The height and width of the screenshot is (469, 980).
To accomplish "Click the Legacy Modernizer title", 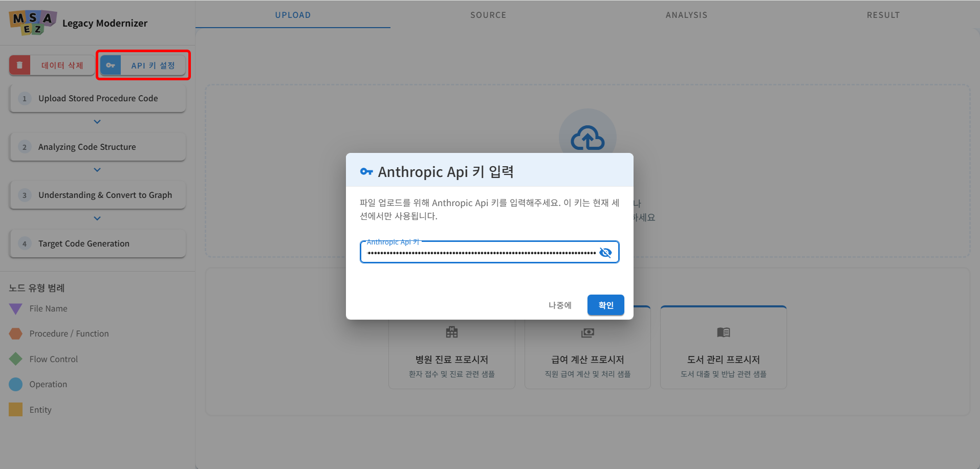I will [x=105, y=24].
